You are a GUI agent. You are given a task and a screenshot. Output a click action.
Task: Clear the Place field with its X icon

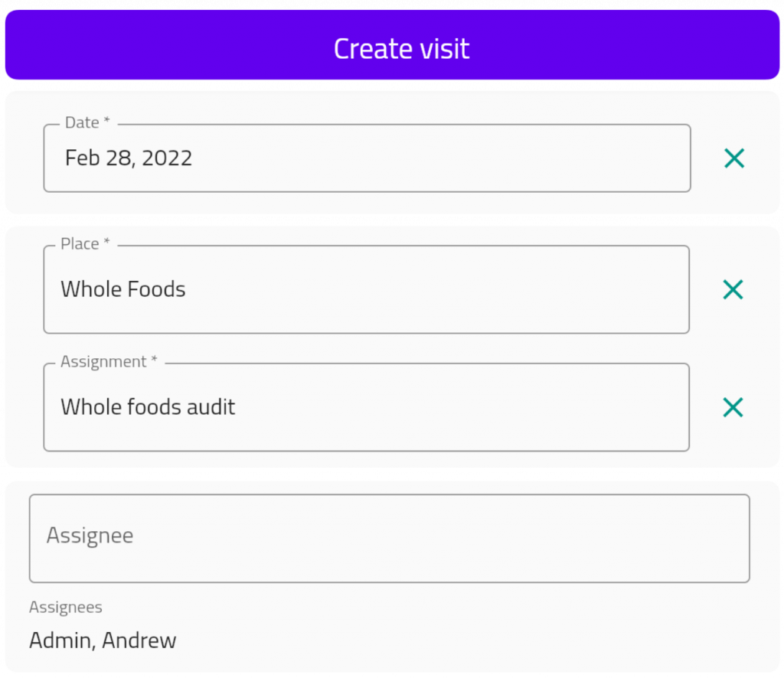click(733, 289)
